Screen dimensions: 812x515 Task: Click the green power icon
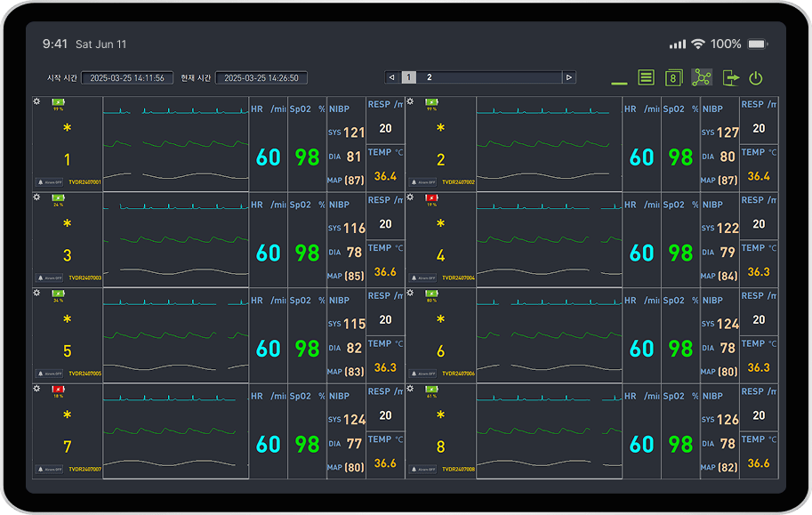click(756, 78)
